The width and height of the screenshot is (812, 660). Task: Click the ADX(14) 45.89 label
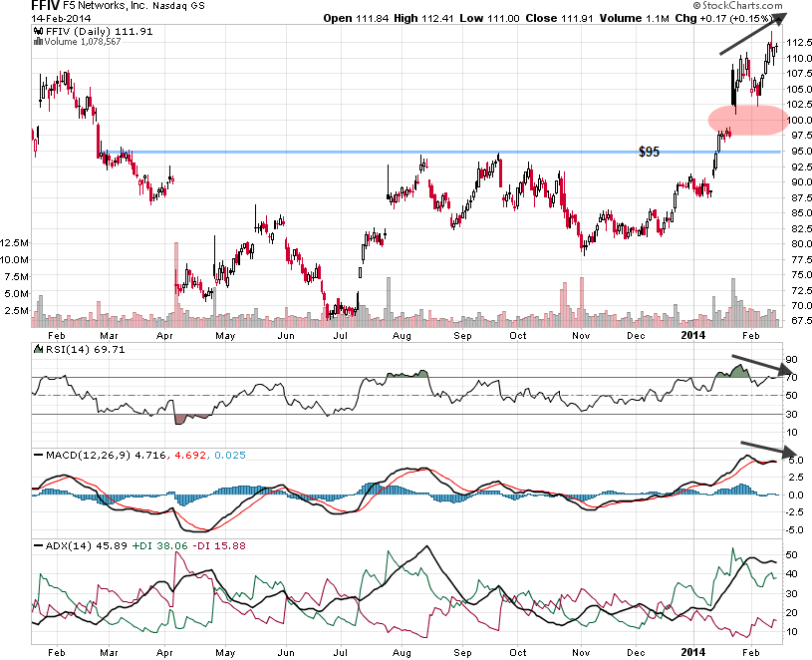86,546
